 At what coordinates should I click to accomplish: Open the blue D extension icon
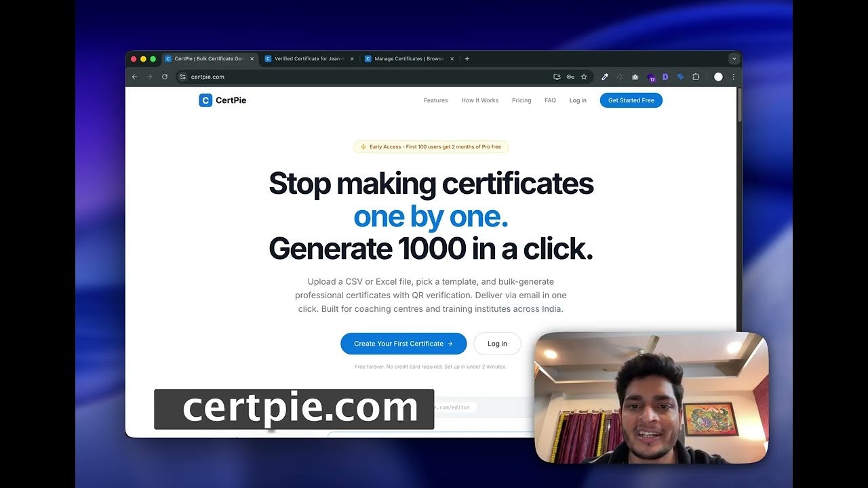point(665,77)
